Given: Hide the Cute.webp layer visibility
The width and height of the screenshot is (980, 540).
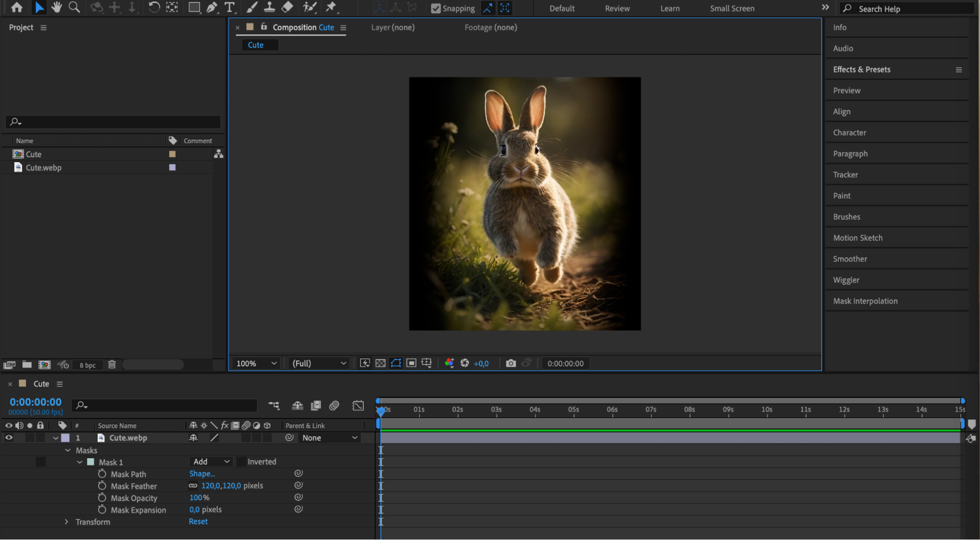Looking at the screenshot, I should [9, 438].
